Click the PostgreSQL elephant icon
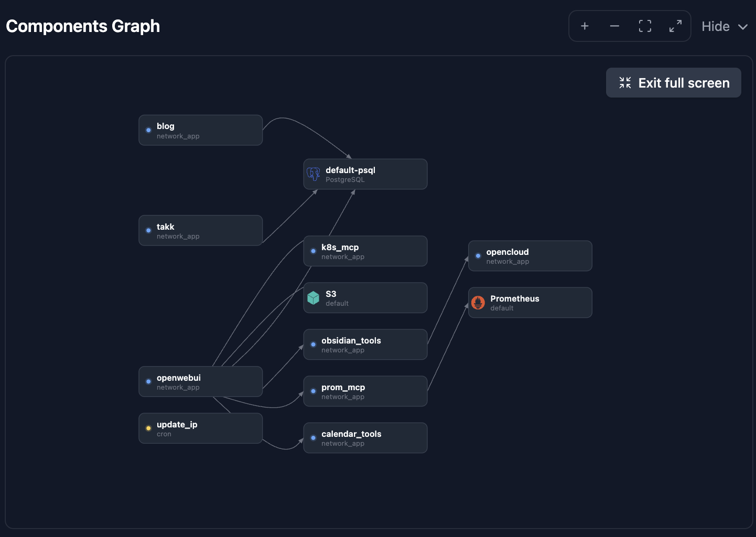This screenshot has height=537, width=756. tap(314, 174)
